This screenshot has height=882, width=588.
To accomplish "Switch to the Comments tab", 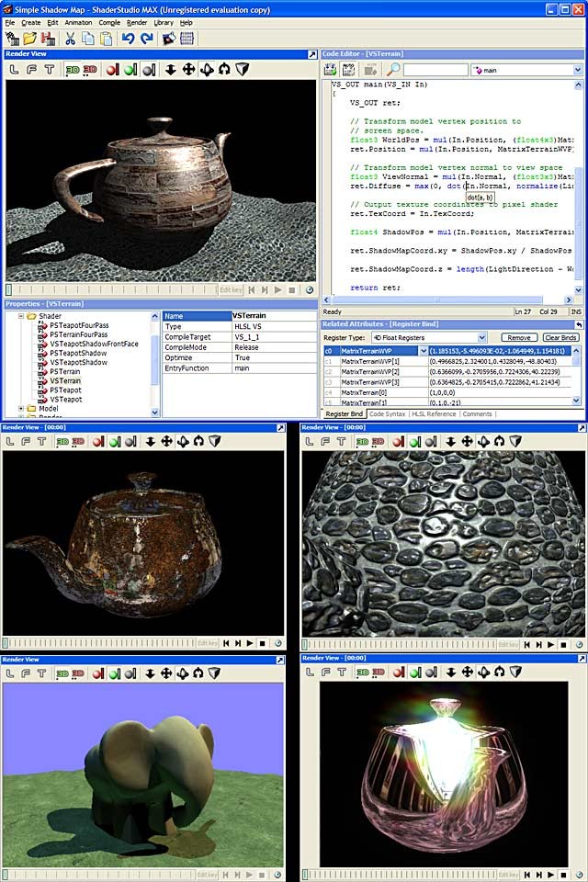I will (477, 414).
